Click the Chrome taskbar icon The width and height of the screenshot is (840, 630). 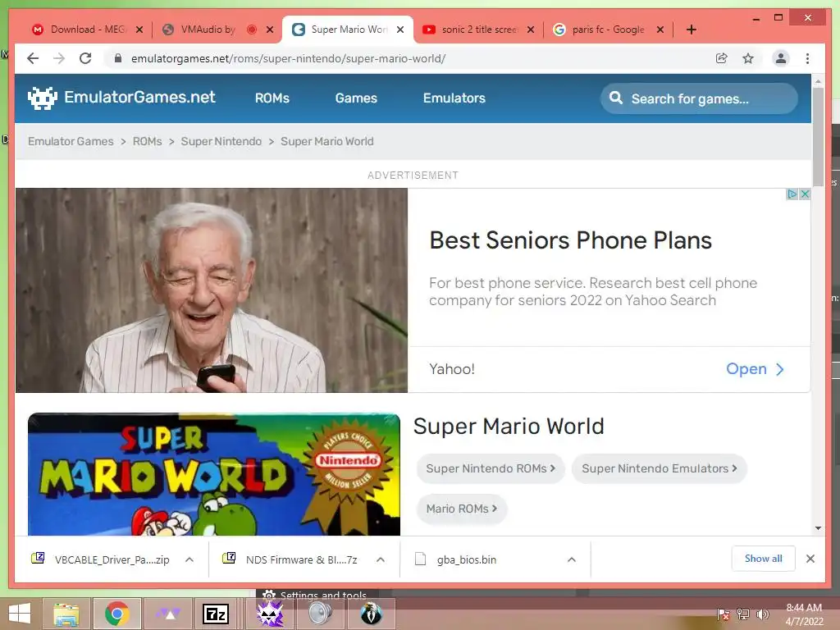[116, 614]
